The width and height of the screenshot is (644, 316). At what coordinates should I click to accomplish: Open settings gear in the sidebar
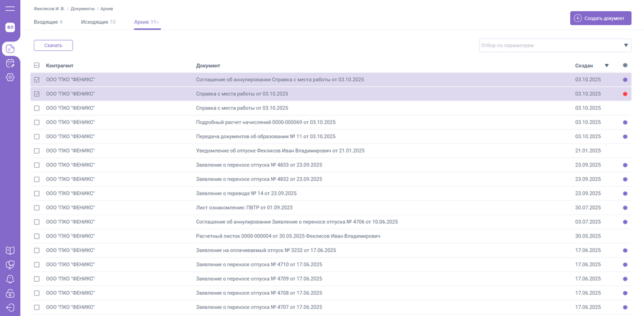10,77
